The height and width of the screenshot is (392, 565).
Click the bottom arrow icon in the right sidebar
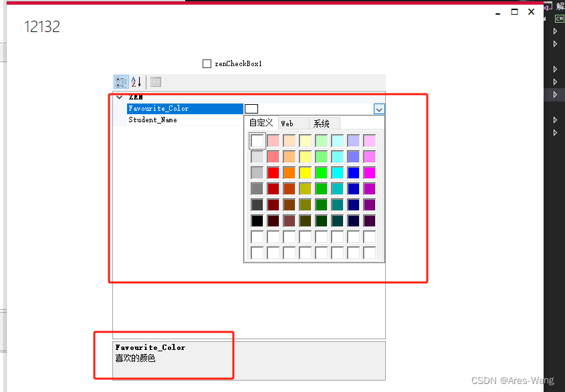click(556, 132)
